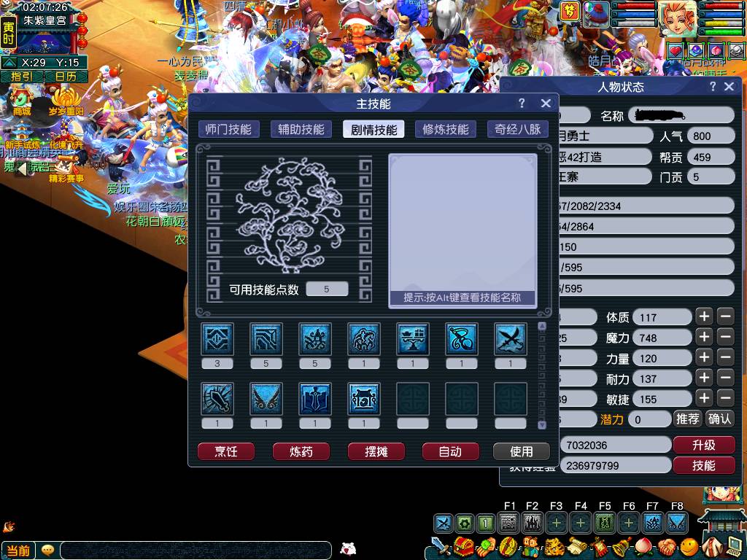747x560 pixels.
Task: Click the empty F3 shortcut slot
Action: [x=556, y=524]
